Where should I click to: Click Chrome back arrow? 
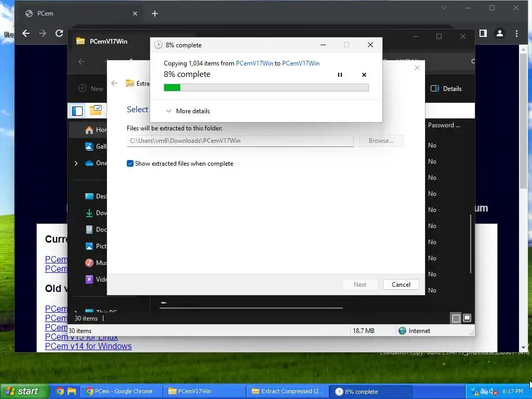point(26,33)
